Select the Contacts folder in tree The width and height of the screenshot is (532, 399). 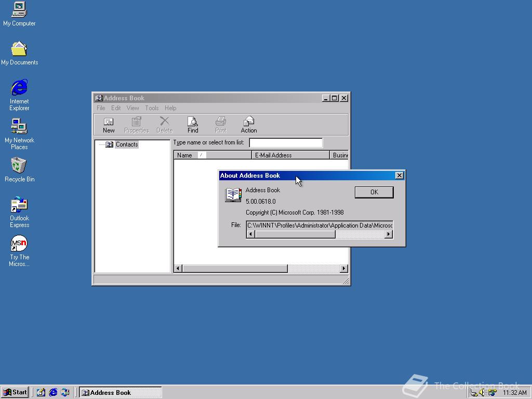pyautogui.click(x=127, y=144)
